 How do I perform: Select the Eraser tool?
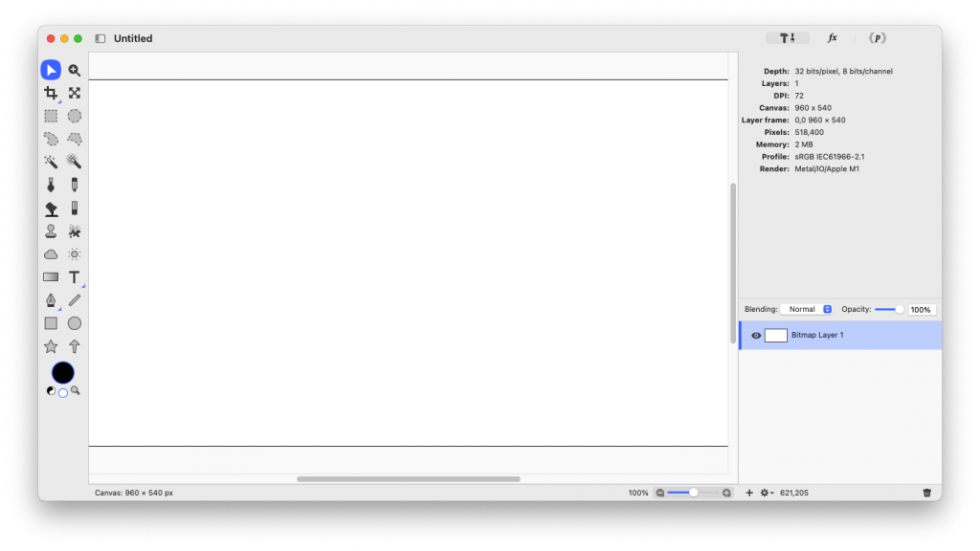[75, 208]
